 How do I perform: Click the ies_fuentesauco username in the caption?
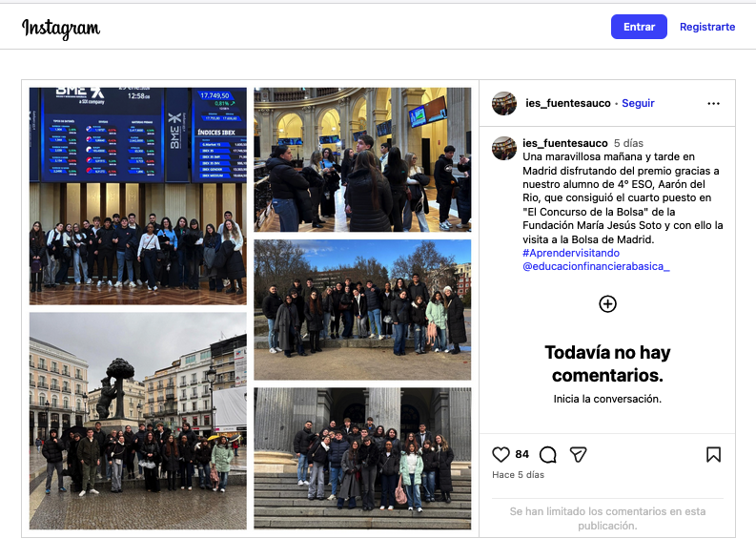[x=565, y=143]
